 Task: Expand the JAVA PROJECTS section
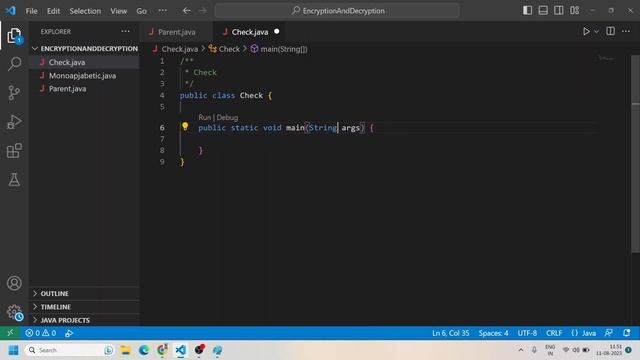point(84,320)
